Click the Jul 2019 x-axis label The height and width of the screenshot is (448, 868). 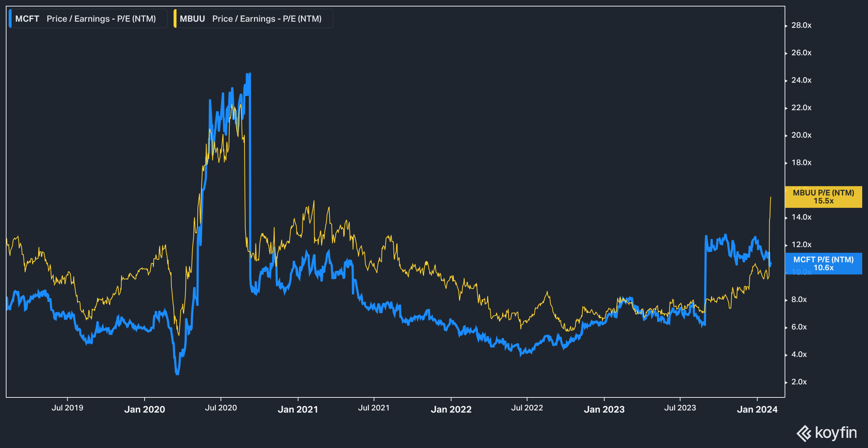tap(67, 408)
